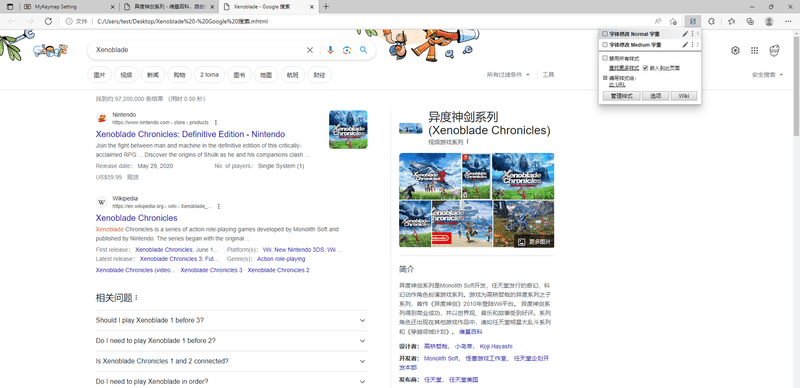Click the 管理样式 button
Viewport: 800px width, 388px height.
621,96
